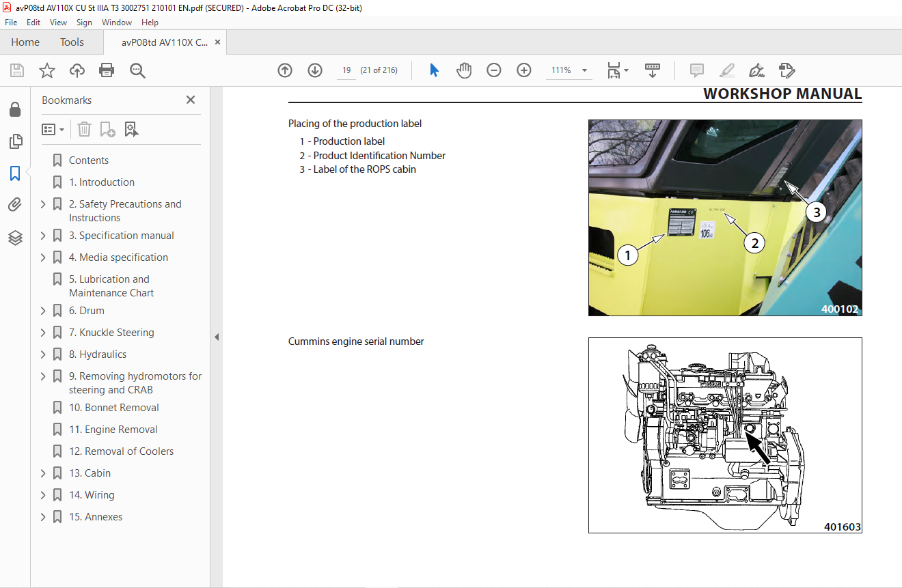Switch to the Home tab

(x=25, y=42)
